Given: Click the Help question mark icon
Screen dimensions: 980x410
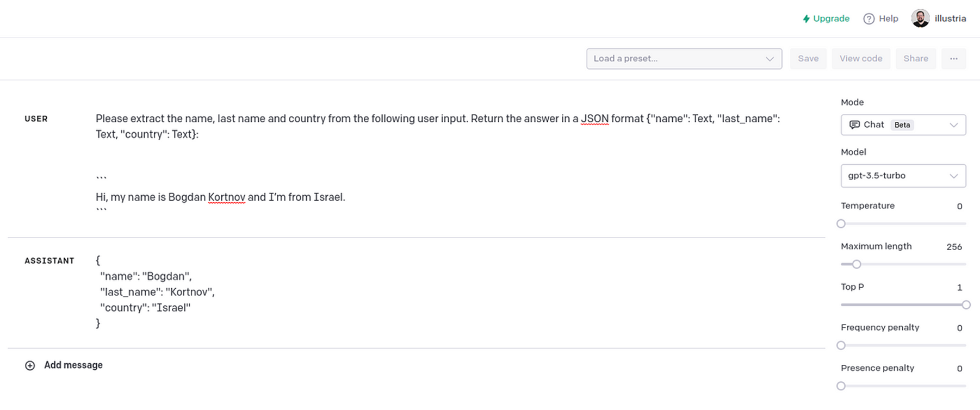Looking at the screenshot, I should [x=869, y=19].
